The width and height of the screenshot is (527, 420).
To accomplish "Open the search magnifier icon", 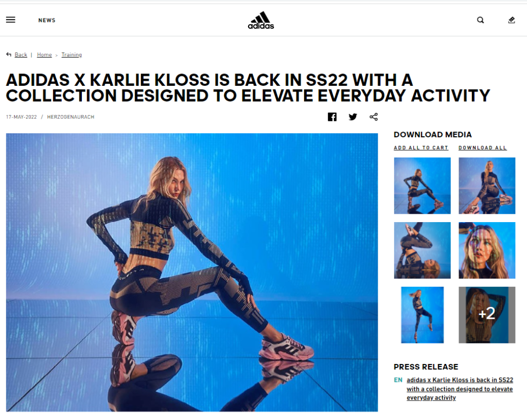I will point(481,20).
